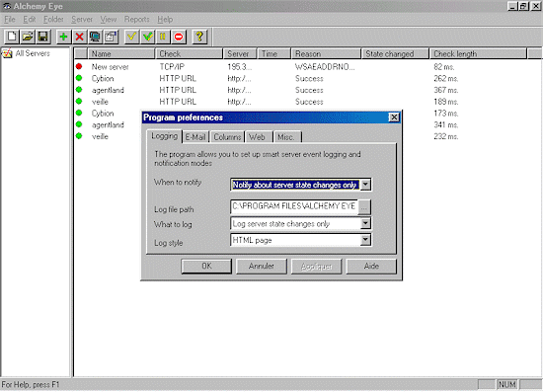Click the WSAEADDRNO... reason cell
Viewport: 544px width, 392px height.
pyautogui.click(x=325, y=67)
